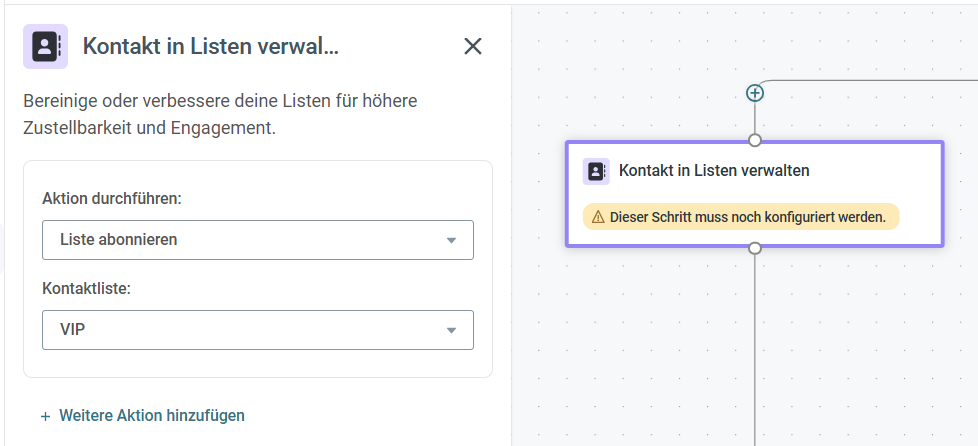Close the Kontakt in Listen verwalten panel
This screenshot has height=446, width=978.
(x=473, y=46)
